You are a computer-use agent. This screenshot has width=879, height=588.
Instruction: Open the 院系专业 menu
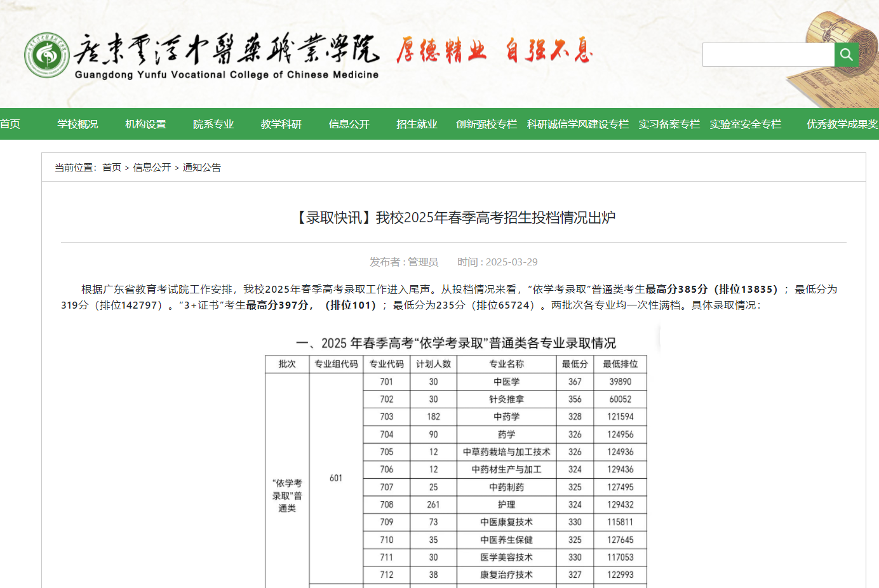[x=213, y=124]
